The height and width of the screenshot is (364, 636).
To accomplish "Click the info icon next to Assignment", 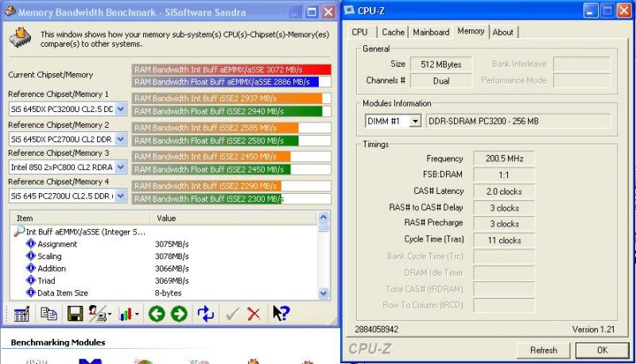I will coord(31,244).
